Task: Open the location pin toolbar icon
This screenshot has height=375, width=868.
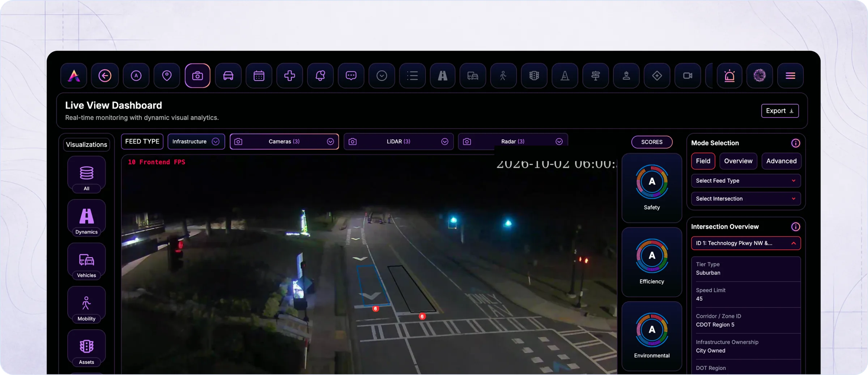Action: 167,76
